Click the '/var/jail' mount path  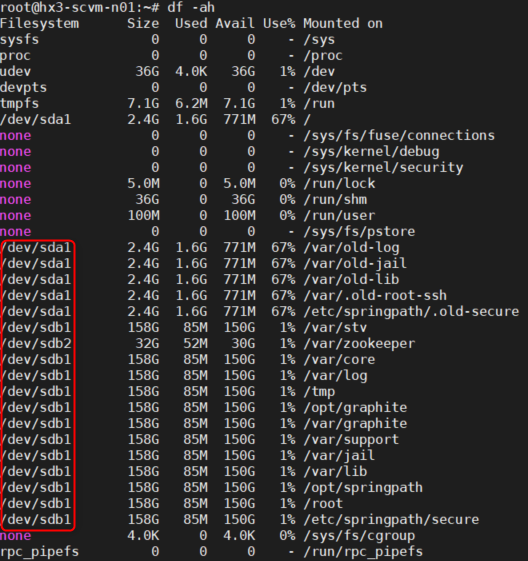(339, 455)
